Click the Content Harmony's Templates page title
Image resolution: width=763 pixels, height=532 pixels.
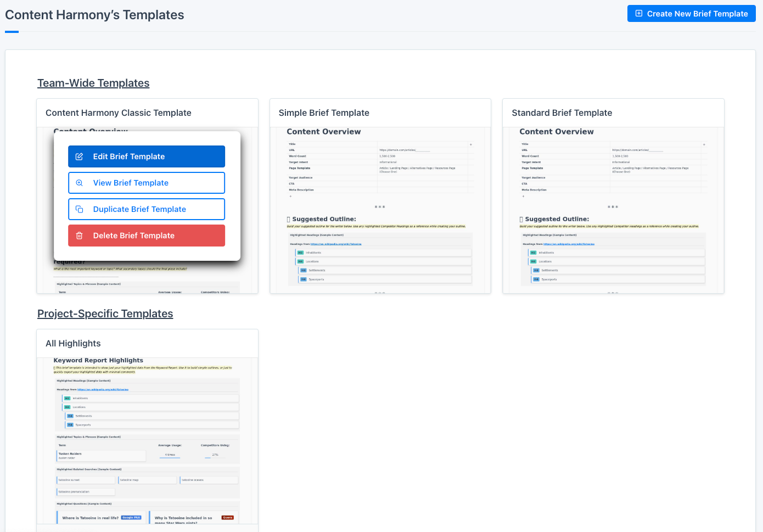94,15
